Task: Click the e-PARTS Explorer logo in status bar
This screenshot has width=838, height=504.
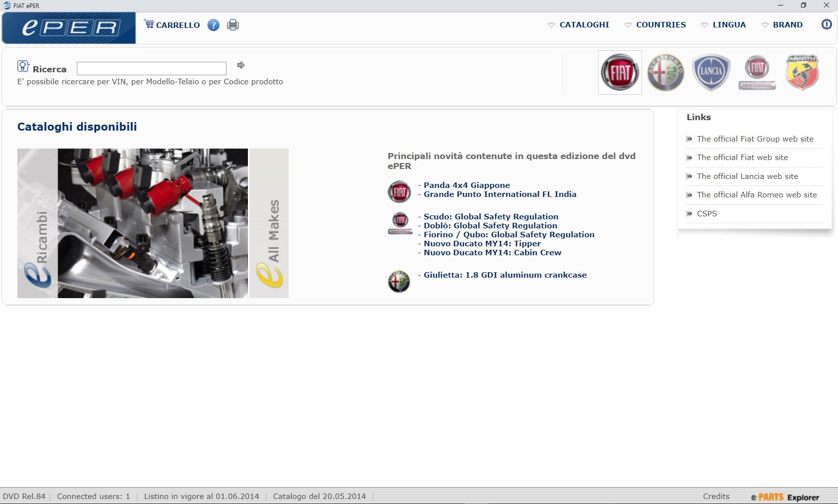Action: [x=785, y=497]
